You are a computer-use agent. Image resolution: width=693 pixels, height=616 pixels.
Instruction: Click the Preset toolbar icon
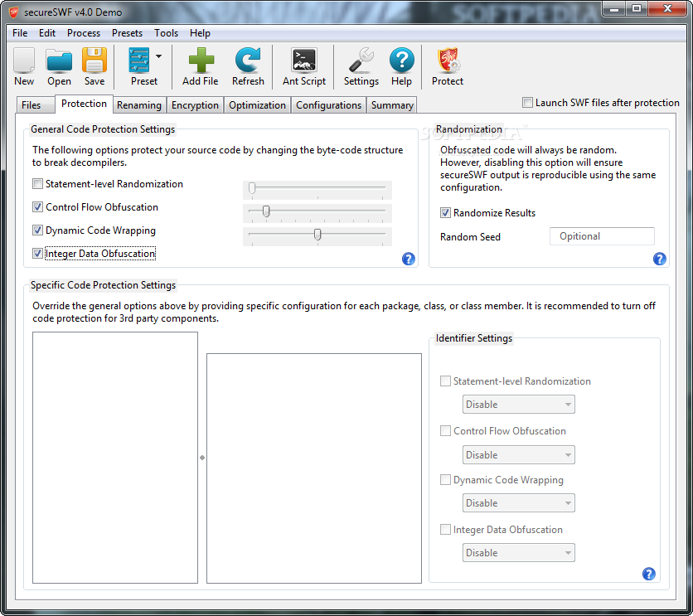point(139,61)
